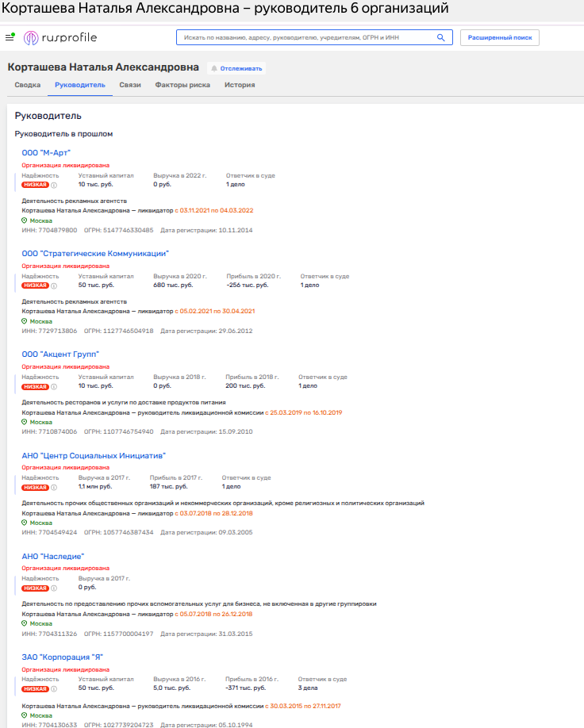This screenshot has width=584, height=728.
Task: Click the Отслеживать bell button
Action: pos(236,68)
